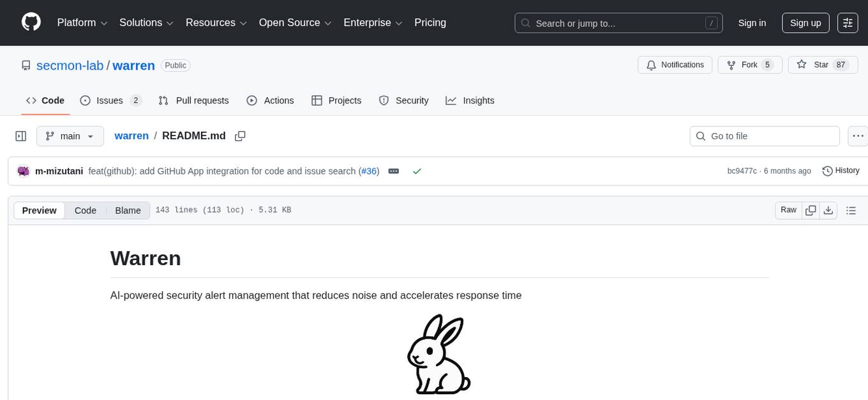Open the Notifications settings
This screenshot has width=868, height=400.
click(675, 65)
